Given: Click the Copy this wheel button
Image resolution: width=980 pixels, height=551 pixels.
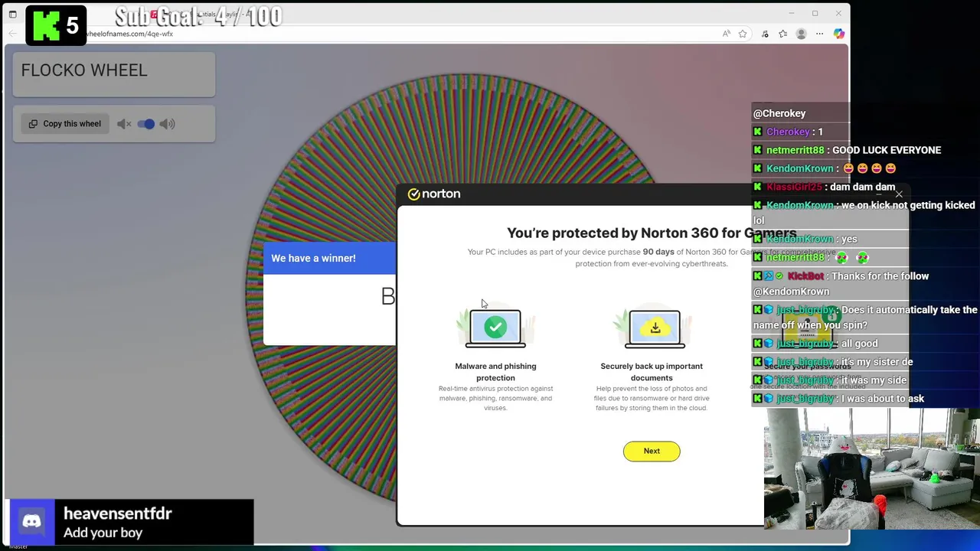Looking at the screenshot, I should click(x=65, y=124).
